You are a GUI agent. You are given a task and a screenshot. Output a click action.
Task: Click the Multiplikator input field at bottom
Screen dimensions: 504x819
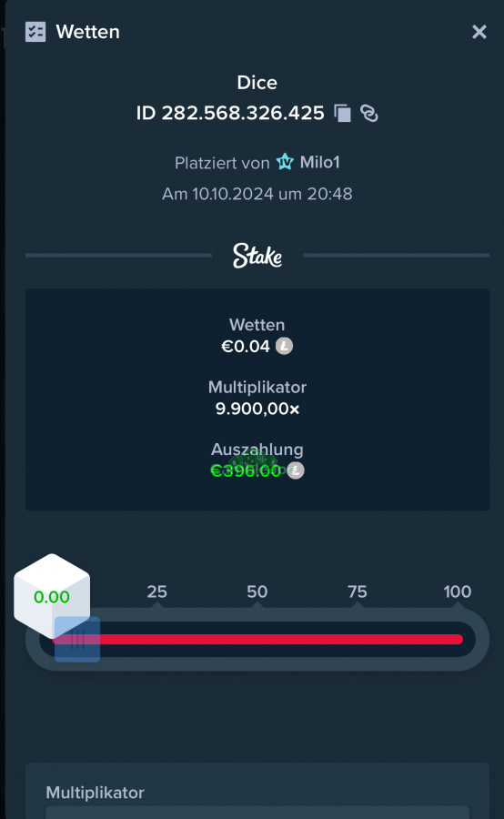[x=257, y=813]
